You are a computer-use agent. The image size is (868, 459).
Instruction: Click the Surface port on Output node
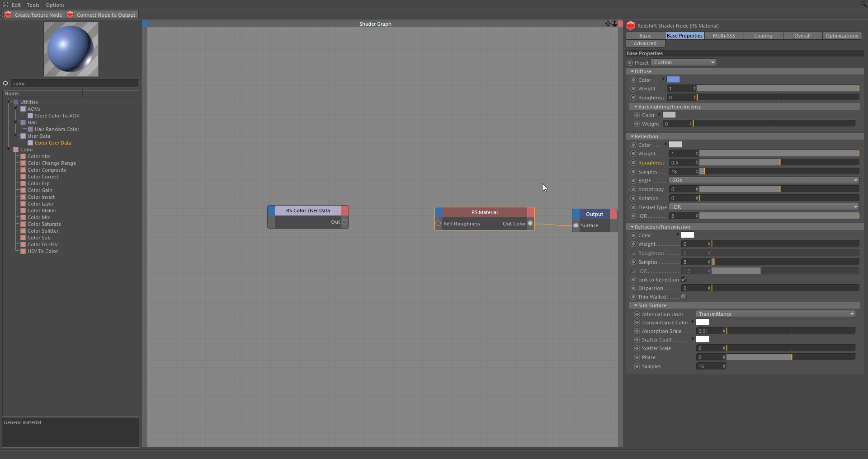(576, 225)
